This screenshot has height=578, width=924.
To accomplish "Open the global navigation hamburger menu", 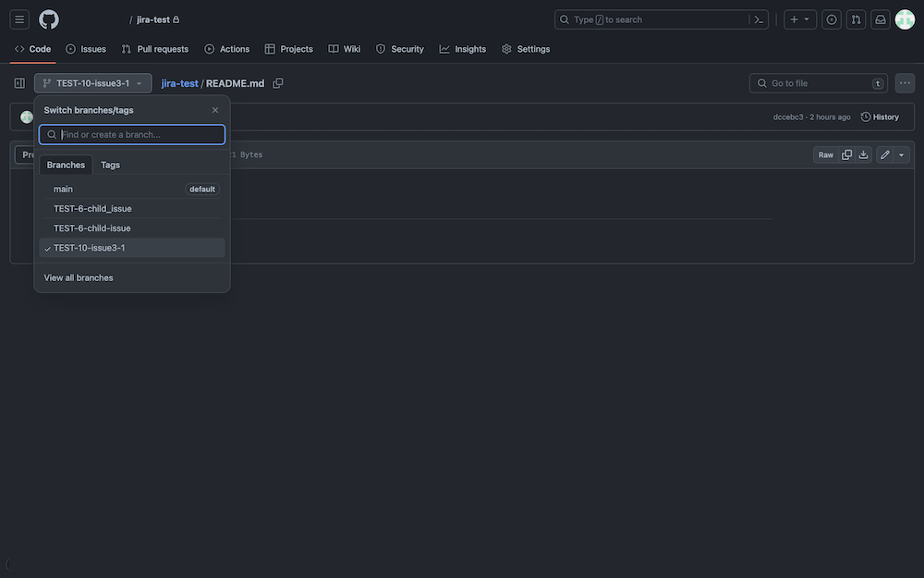I will click(19, 19).
